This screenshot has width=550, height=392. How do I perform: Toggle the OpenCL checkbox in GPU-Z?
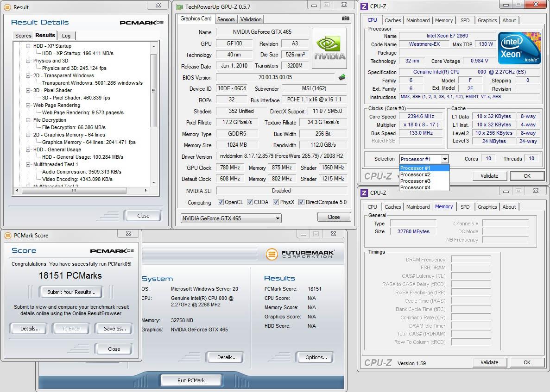click(221, 202)
